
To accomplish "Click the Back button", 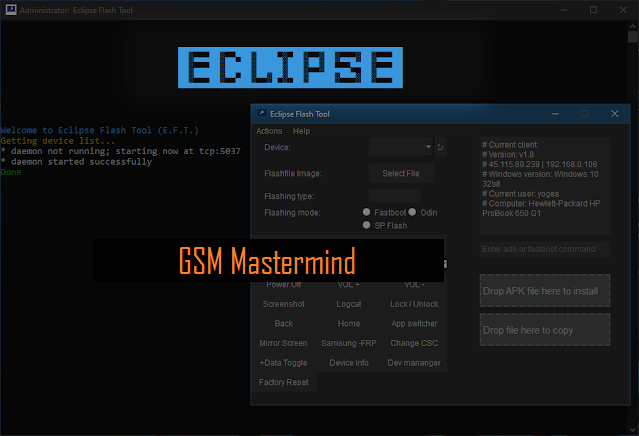I will (284, 324).
